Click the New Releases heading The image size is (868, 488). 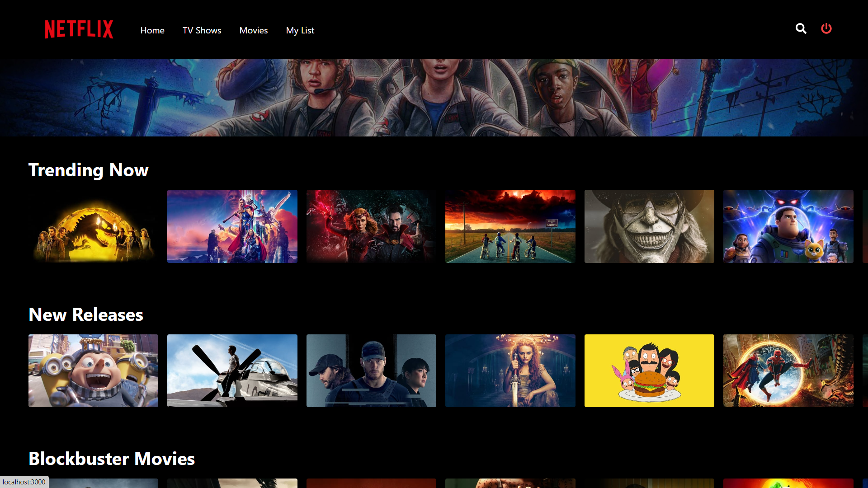pyautogui.click(x=85, y=315)
